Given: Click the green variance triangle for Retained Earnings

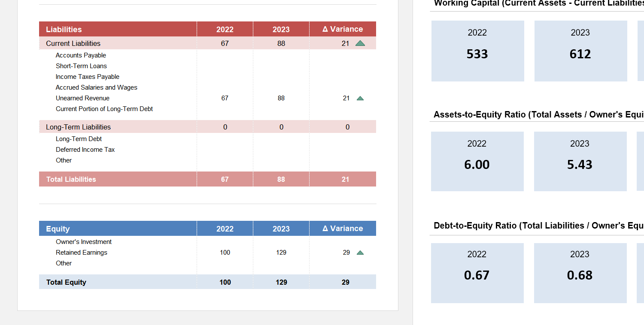Looking at the screenshot, I should pyautogui.click(x=360, y=253).
